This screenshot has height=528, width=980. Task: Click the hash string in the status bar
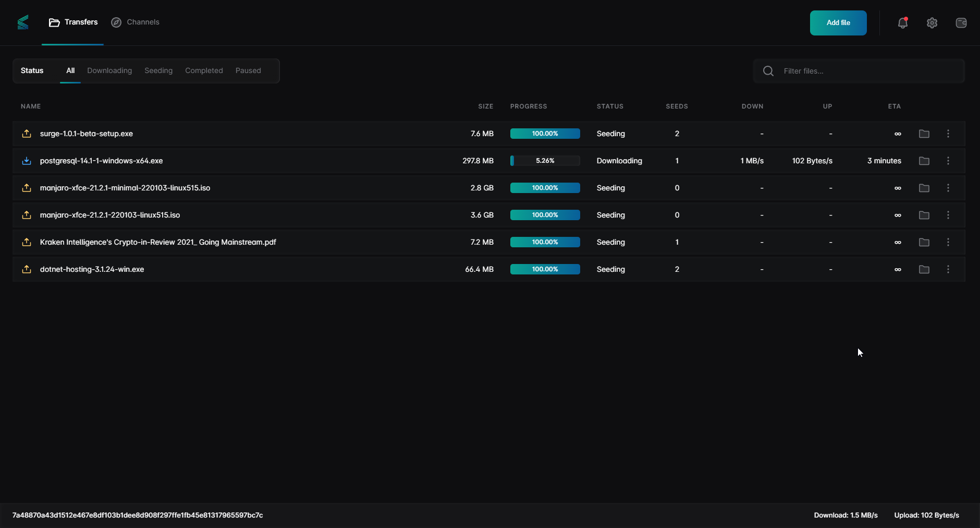138,515
